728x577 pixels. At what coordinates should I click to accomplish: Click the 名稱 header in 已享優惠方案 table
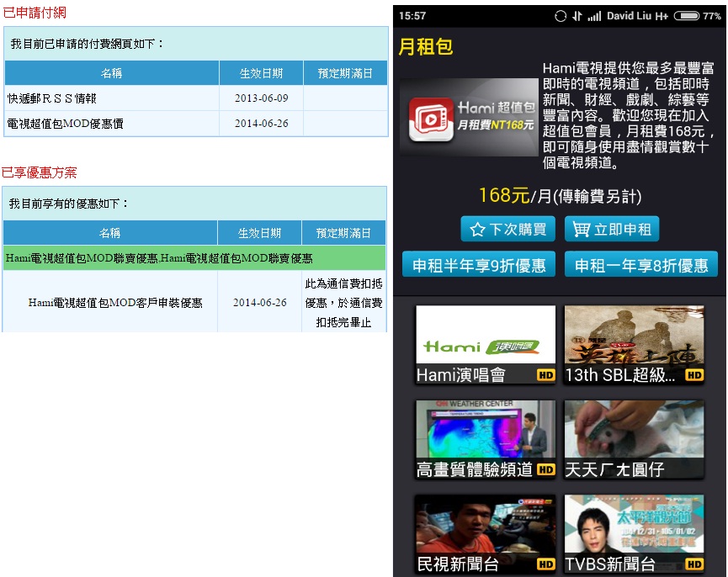pos(110,233)
